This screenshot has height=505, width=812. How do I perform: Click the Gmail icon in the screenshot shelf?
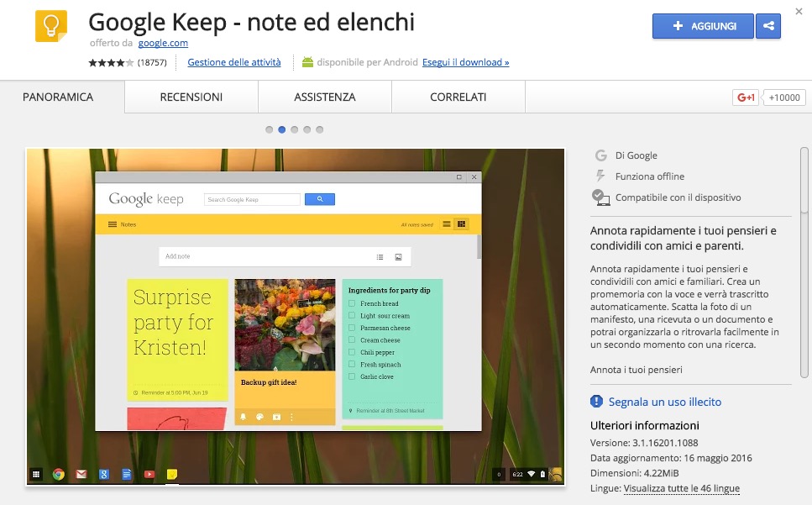click(81, 474)
